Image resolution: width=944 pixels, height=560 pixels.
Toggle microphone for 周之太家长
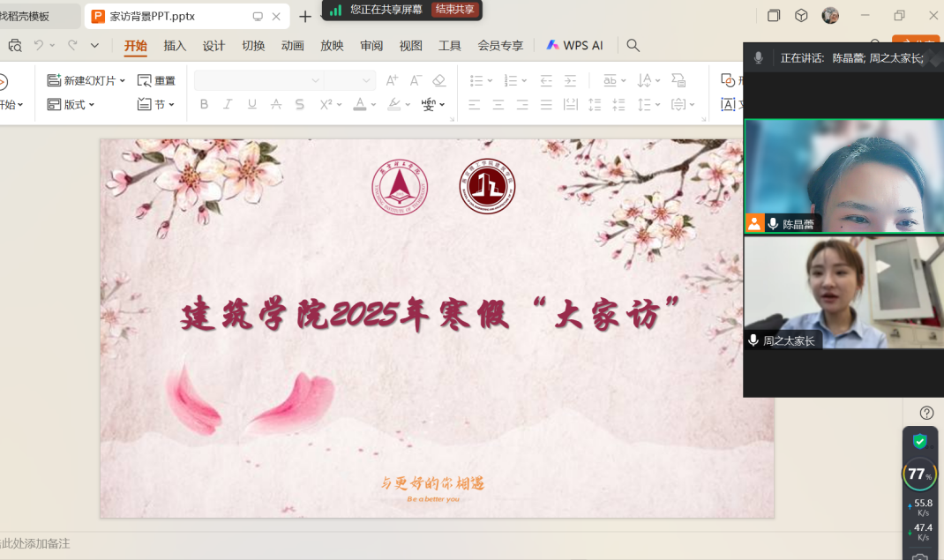click(x=753, y=340)
